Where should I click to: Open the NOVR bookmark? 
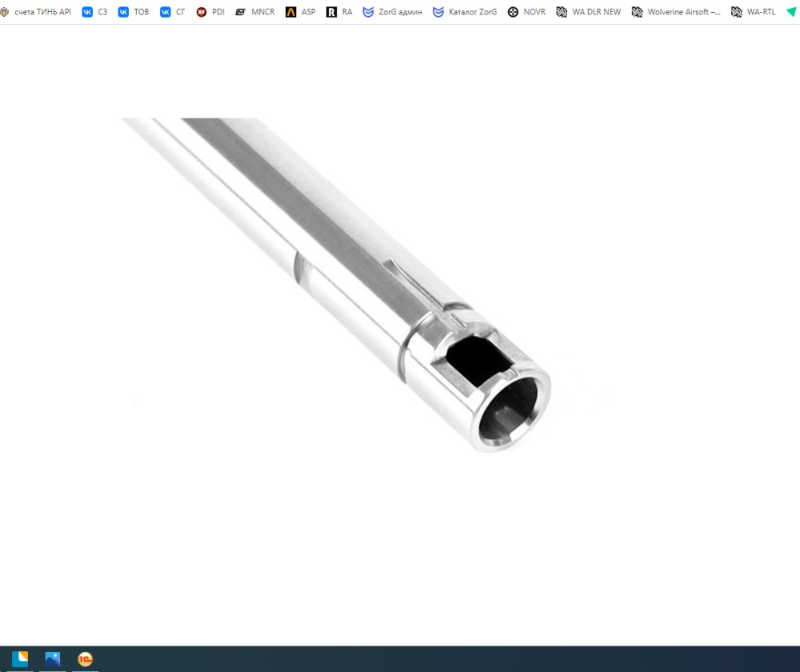[x=526, y=12]
